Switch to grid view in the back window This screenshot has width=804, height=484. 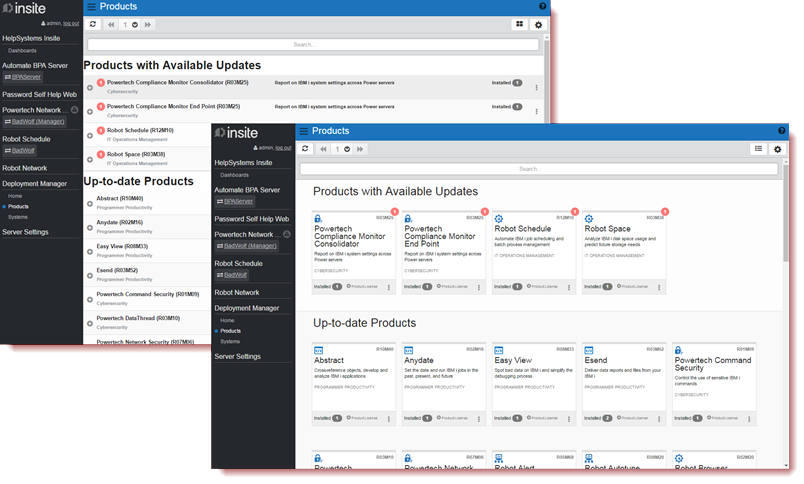point(519,25)
